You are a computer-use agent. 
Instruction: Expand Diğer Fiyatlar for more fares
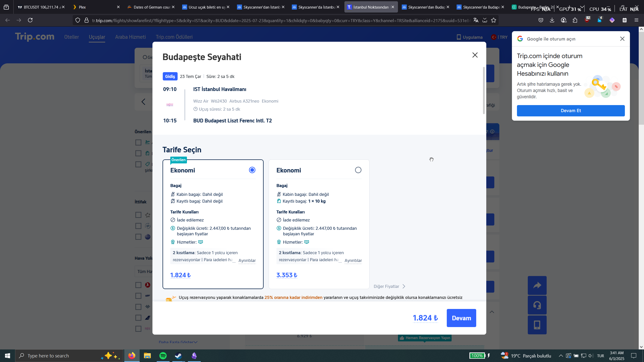click(x=389, y=286)
